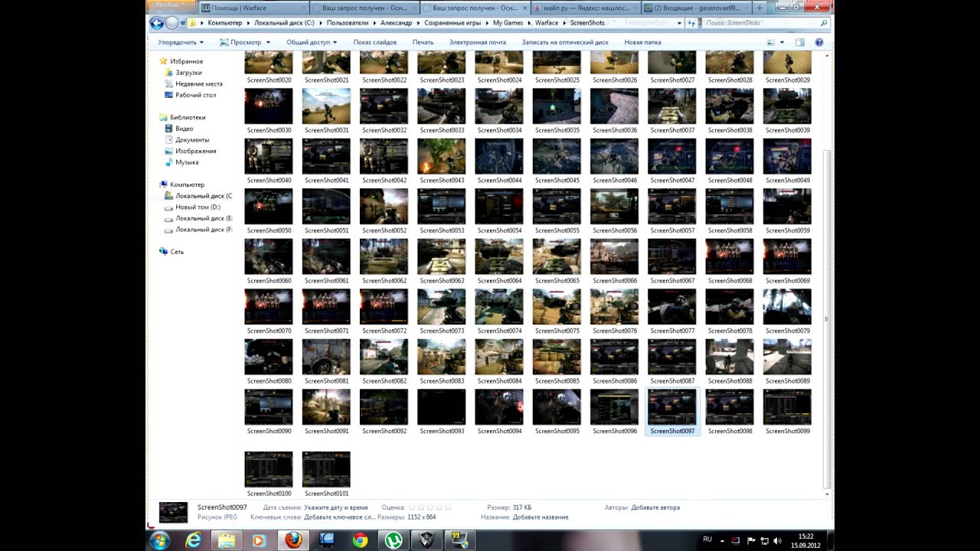The image size is (980, 551).
Task: Select the ScreenShot0100 thumbnail
Action: pos(269,474)
